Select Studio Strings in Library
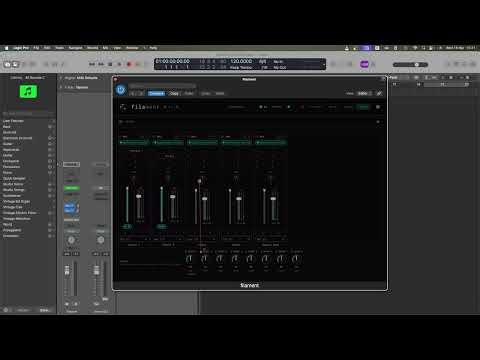Screen dimensions: 480x360 (x=13, y=190)
